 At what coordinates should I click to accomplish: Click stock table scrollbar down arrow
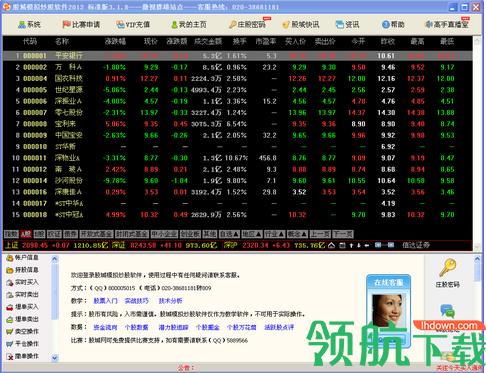[477, 247]
